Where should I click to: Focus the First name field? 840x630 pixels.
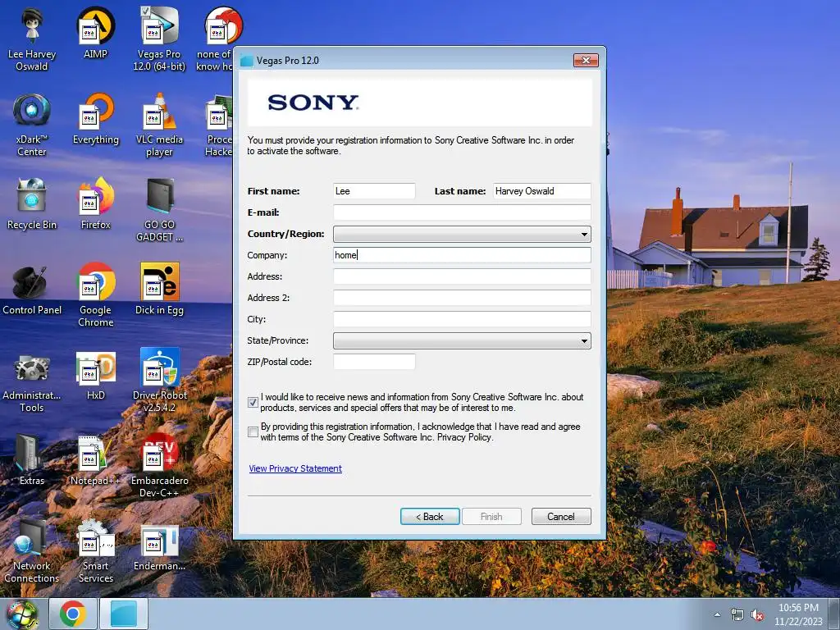pos(374,191)
